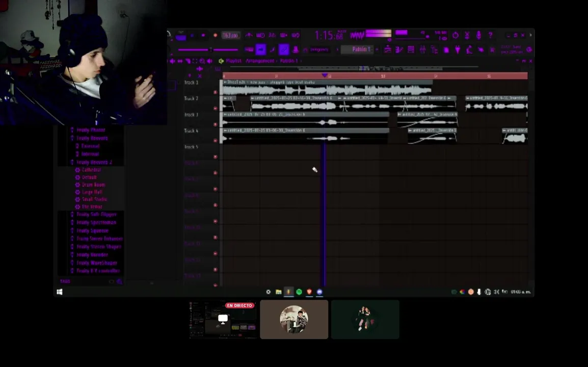Mute Track 4 using its dot
This screenshot has height=367, width=588.
point(215,140)
